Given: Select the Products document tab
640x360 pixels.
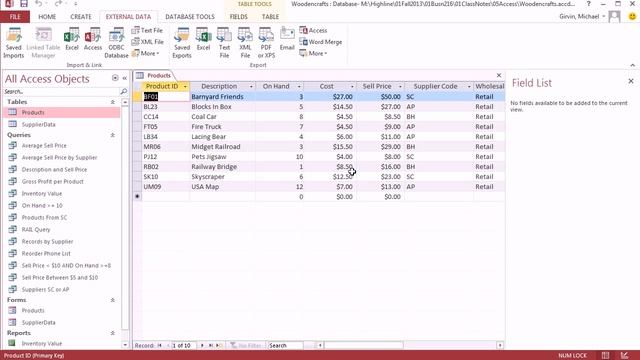Looking at the screenshot, I should tap(154, 76).
